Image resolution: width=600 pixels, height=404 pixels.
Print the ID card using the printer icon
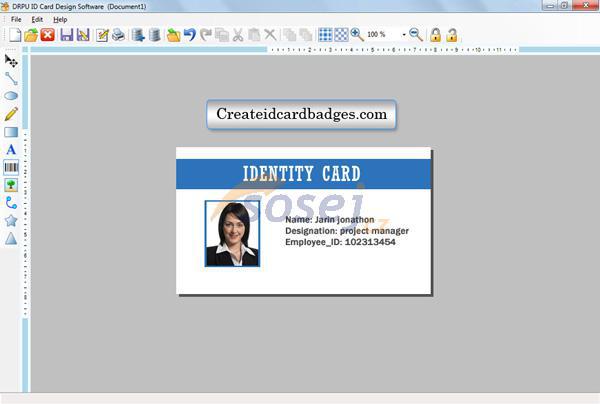[118, 35]
